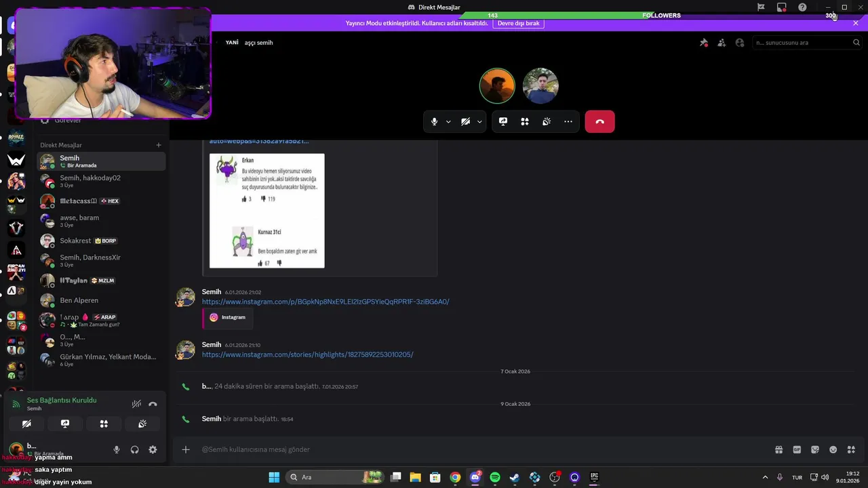Click 'Ses Bağlantısı Kuruldu' connection status

tap(62, 400)
